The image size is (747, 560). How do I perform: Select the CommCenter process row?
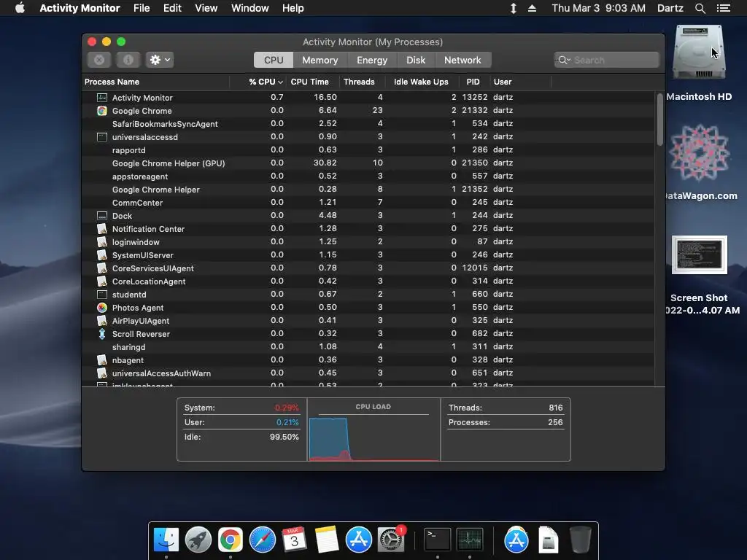pos(368,203)
